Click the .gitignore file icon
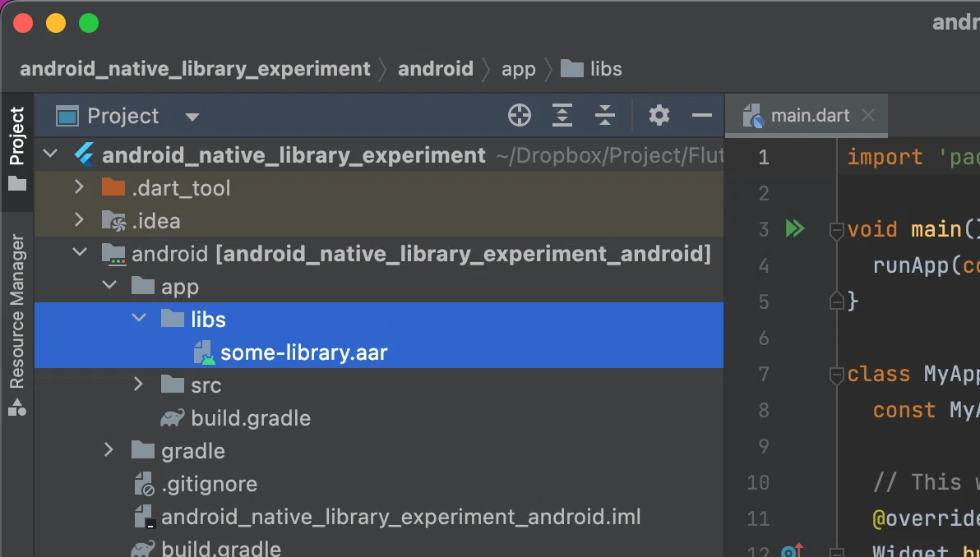 [145, 484]
